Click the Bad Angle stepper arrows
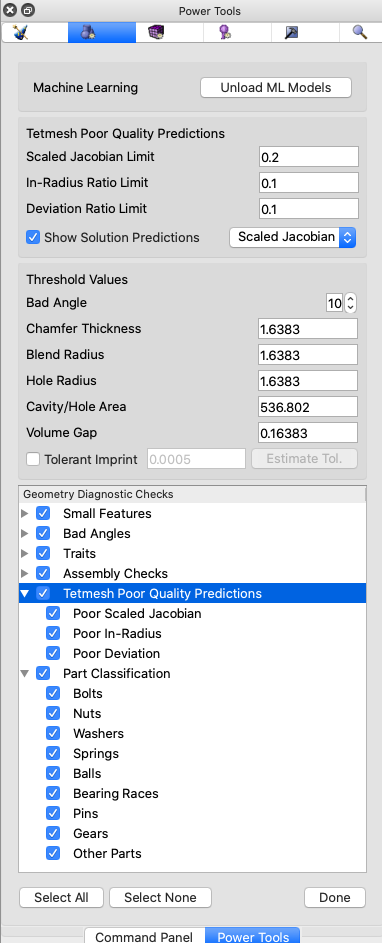Image resolution: width=382 pixels, height=943 pixels. point(350,303)
